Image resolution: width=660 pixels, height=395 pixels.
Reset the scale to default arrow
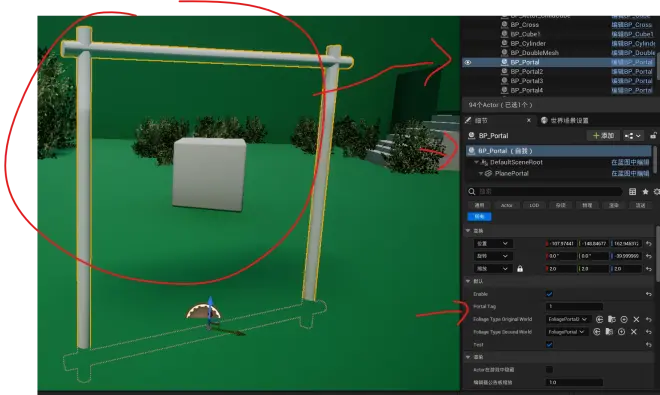click(649, 269)
